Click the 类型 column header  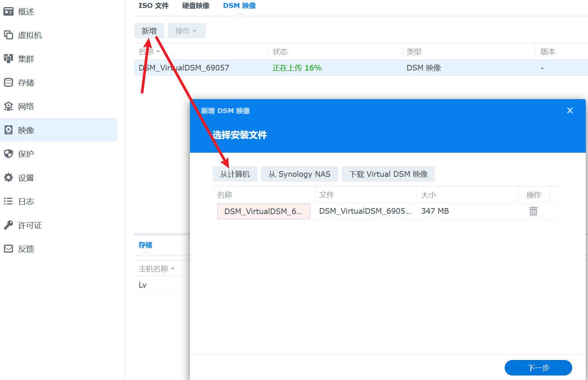pyautogui.click(x=469, y=52)
